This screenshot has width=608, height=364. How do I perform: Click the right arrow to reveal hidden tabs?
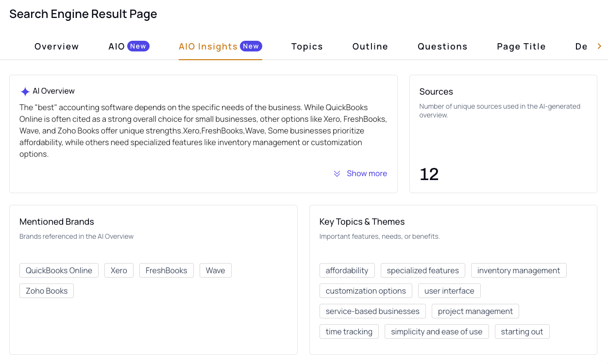pos(600,46)
